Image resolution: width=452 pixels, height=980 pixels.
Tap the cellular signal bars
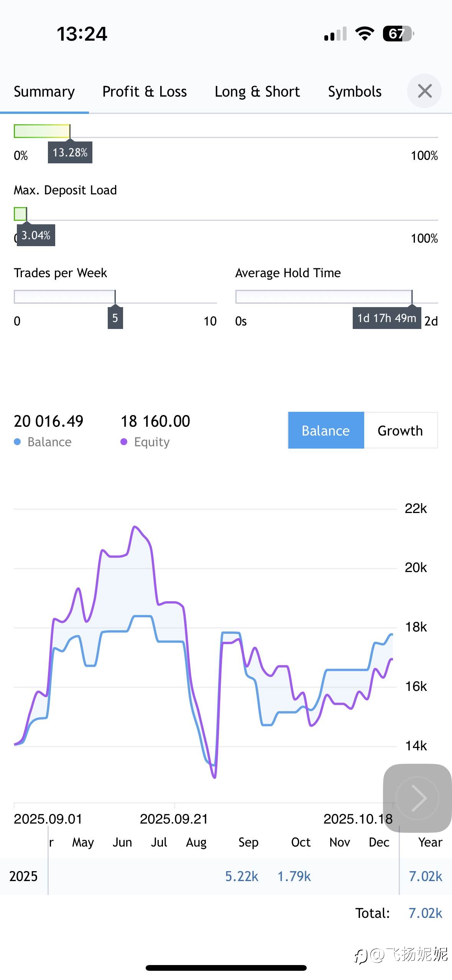[335, 34]
